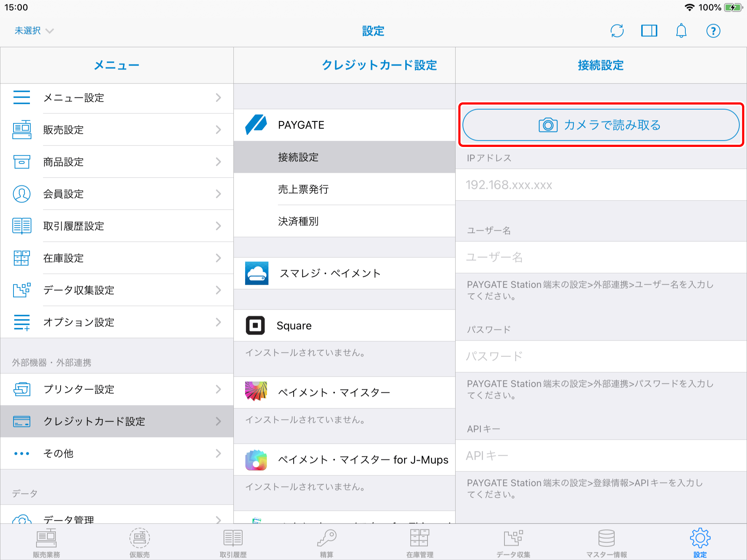The width and height of the screenshot is (747, 560).
Task: Toggle the split view panel icon
Action: coord(649,31)
